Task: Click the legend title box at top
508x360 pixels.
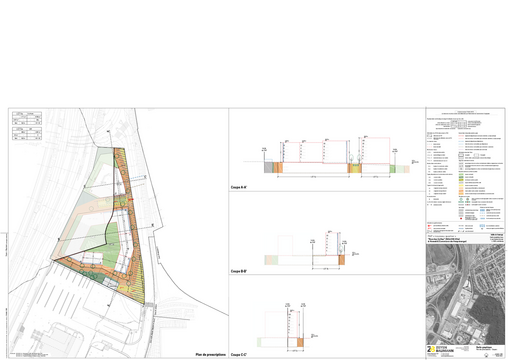Action: (x=466, y=113)
